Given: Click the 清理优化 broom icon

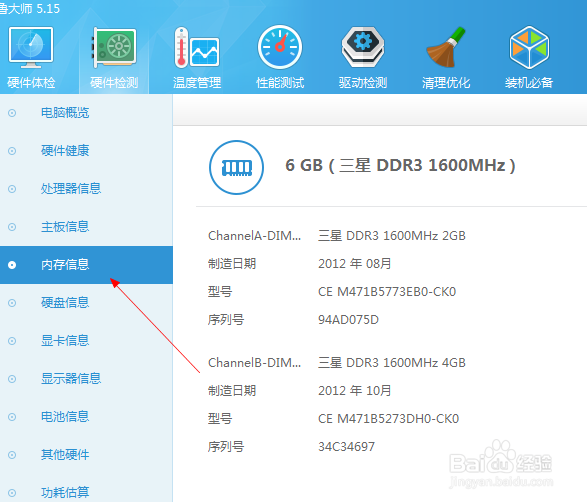Looking at the screenshot, I should (x=446, y=47).
